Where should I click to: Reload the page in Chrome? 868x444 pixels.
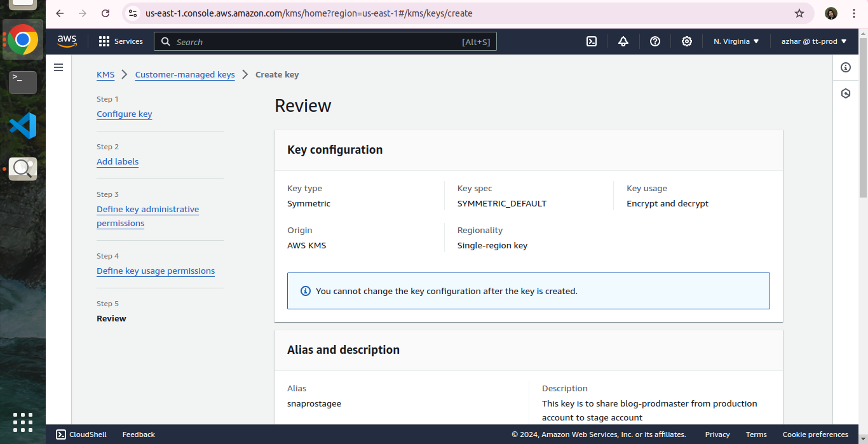pyautogui.click(x=105, y=13)
